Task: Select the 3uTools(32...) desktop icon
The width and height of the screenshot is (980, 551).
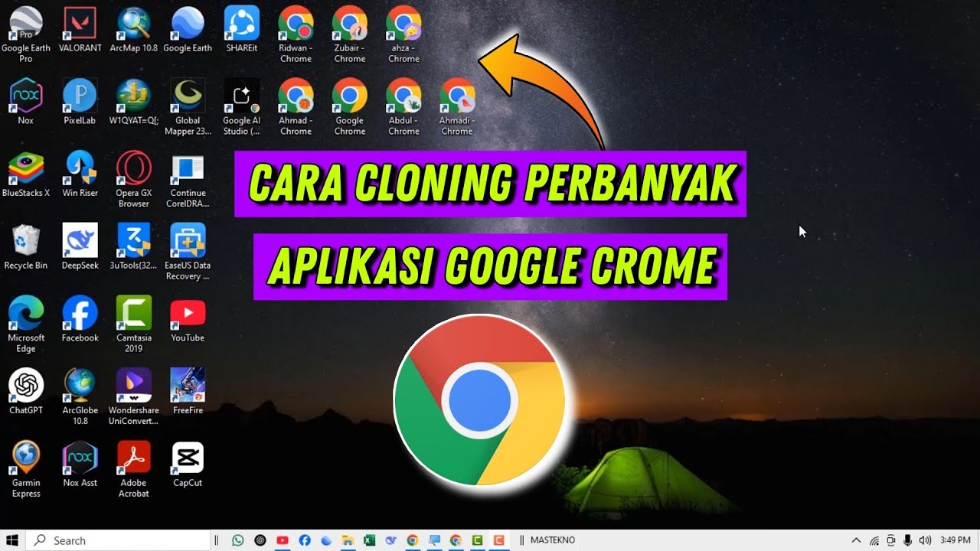Action: (x=134, y=246)
